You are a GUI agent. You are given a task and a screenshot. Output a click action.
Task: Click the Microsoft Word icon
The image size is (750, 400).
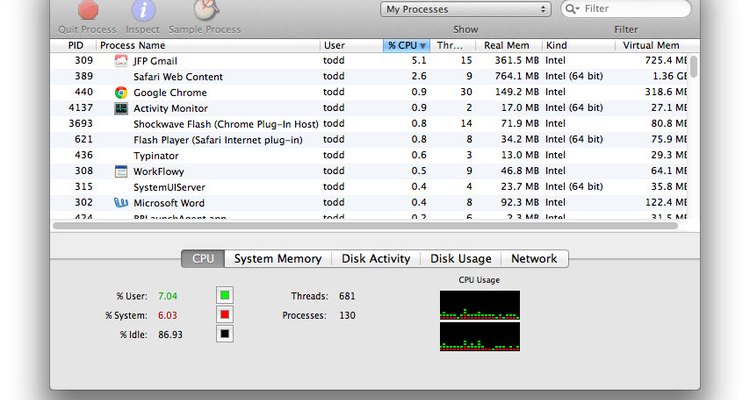point(121,203)
